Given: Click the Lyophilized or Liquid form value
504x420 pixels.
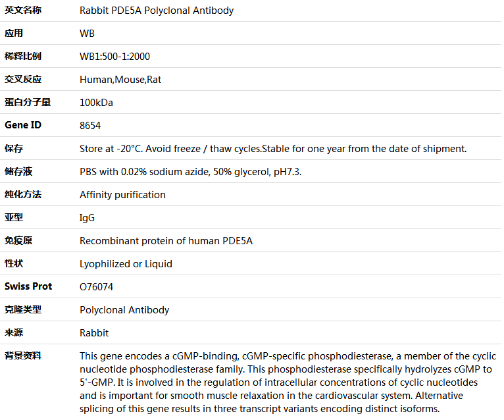Looking at the screenshot, I should [x=126, y=264].
